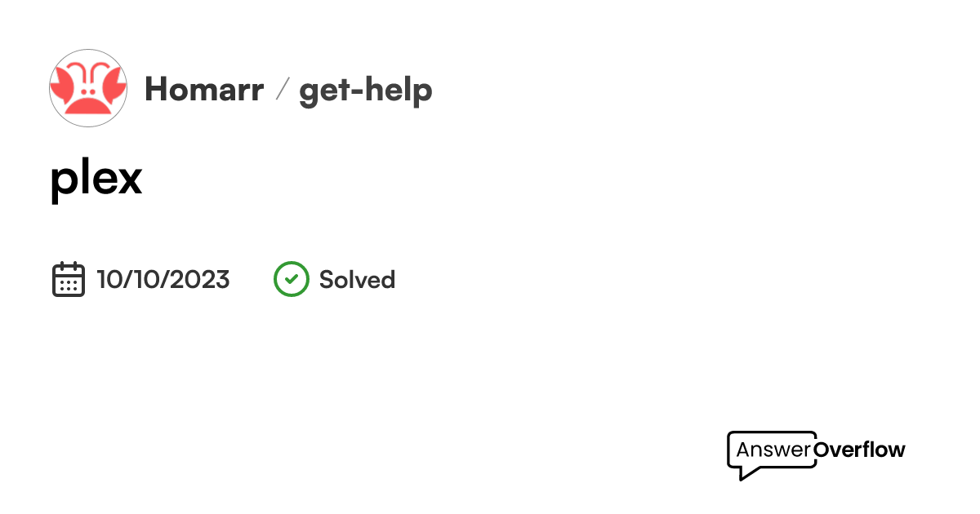Select the plex thread title
Viewport: 980px width, 514px height.
96,177
